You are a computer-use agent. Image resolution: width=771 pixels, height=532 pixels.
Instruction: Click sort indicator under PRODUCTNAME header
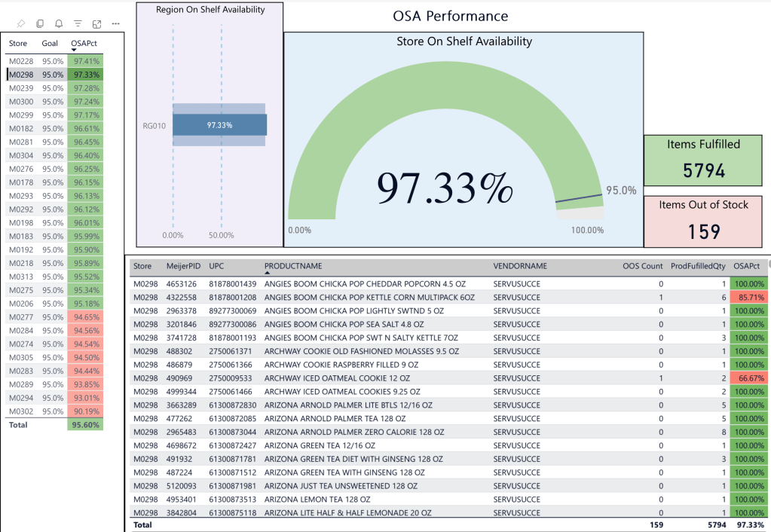267,273
